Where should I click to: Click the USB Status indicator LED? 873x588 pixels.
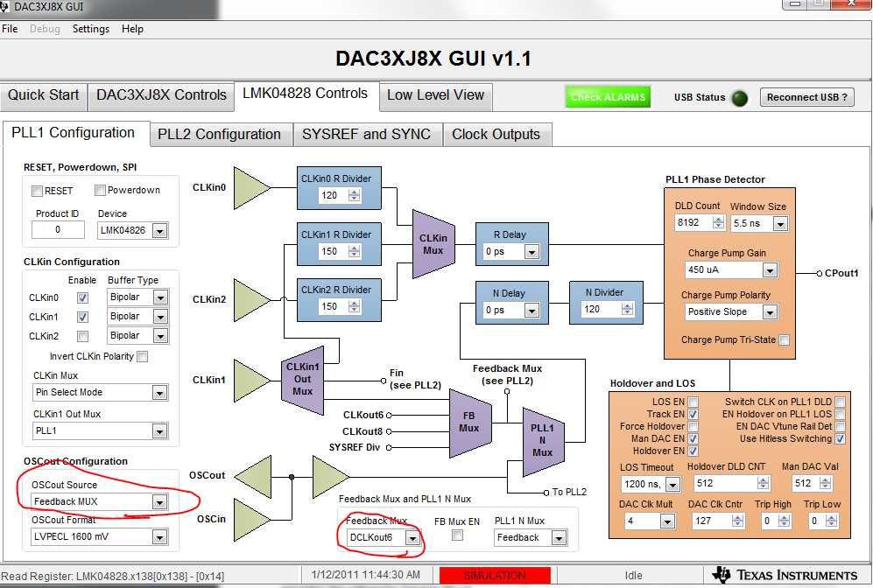739,99
